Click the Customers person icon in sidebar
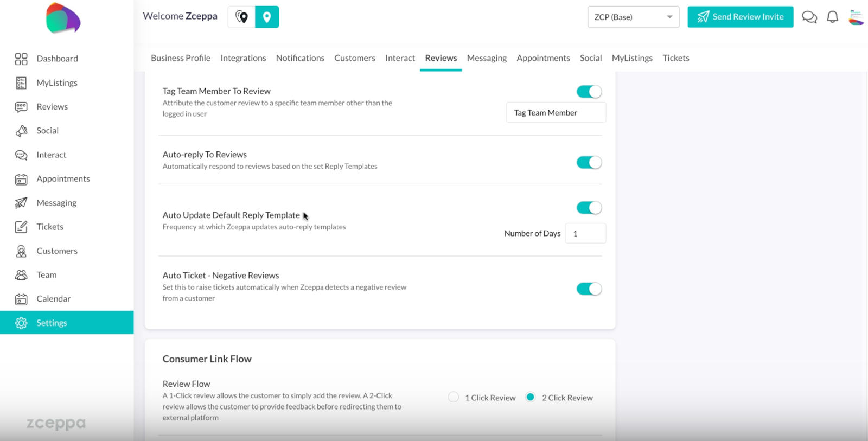 tap(21, 251)
